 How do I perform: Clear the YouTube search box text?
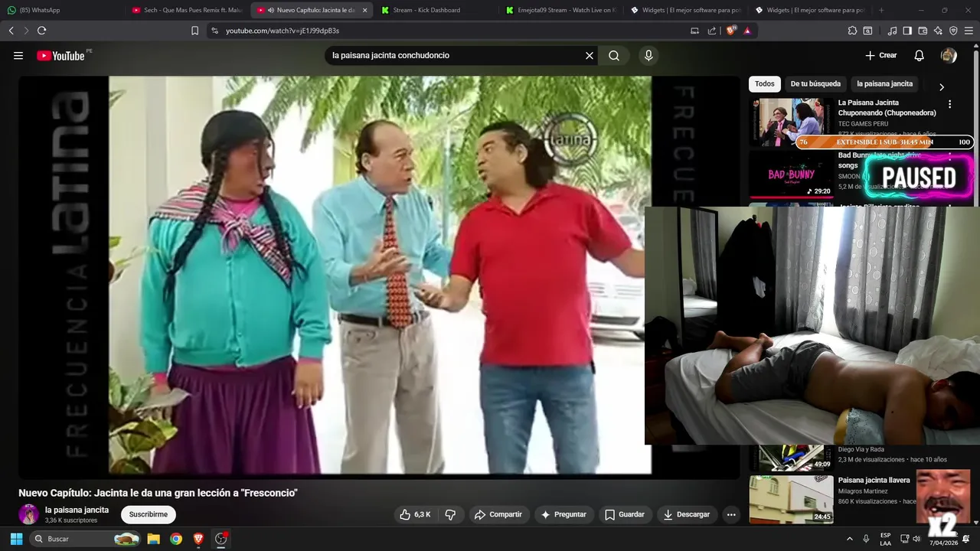pyautogui.click(x=590, y=56)
